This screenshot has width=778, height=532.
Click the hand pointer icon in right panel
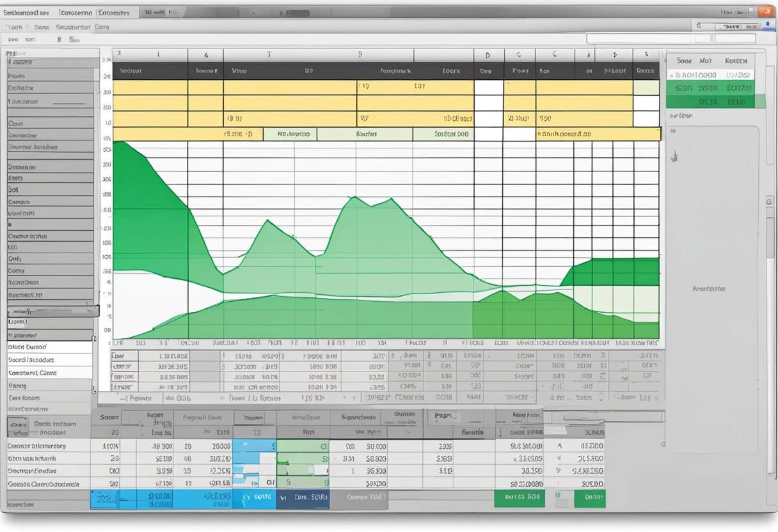[x=674, y=157]
